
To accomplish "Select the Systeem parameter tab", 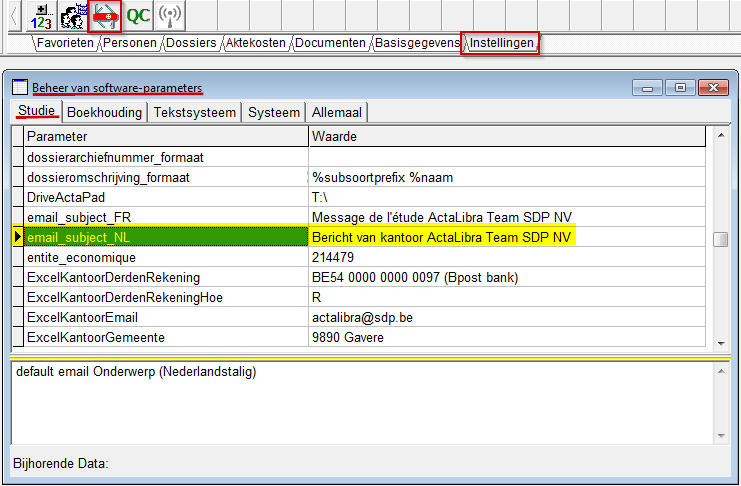I will coord(274,113).
